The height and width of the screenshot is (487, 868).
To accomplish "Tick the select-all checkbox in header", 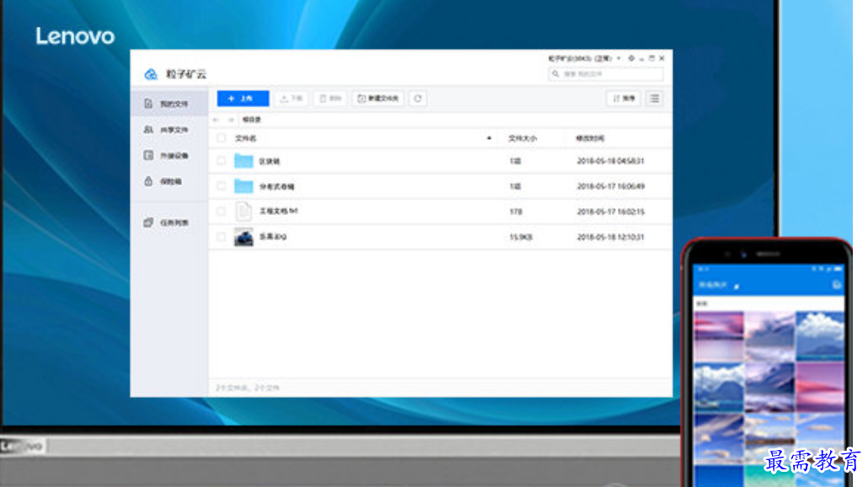I will [222, 138].
